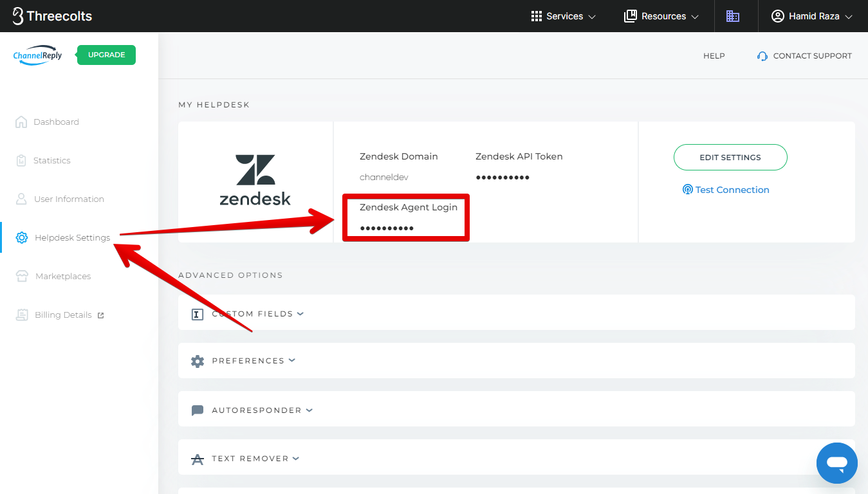Open the Services apps grid icon

[537, 16]
